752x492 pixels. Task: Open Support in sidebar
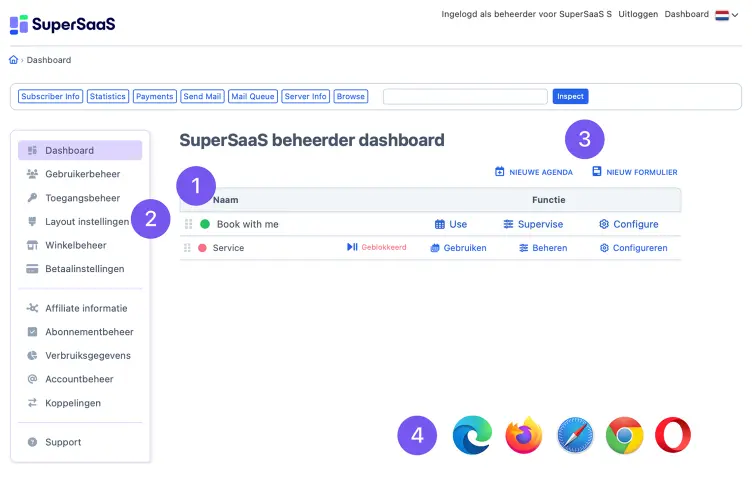80,442
